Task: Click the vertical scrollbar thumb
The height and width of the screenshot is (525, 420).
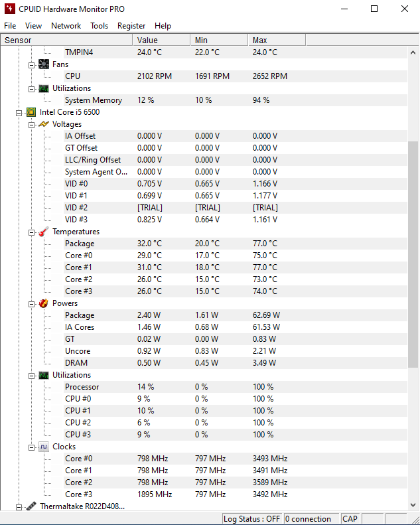Action: tap(413, 252)
